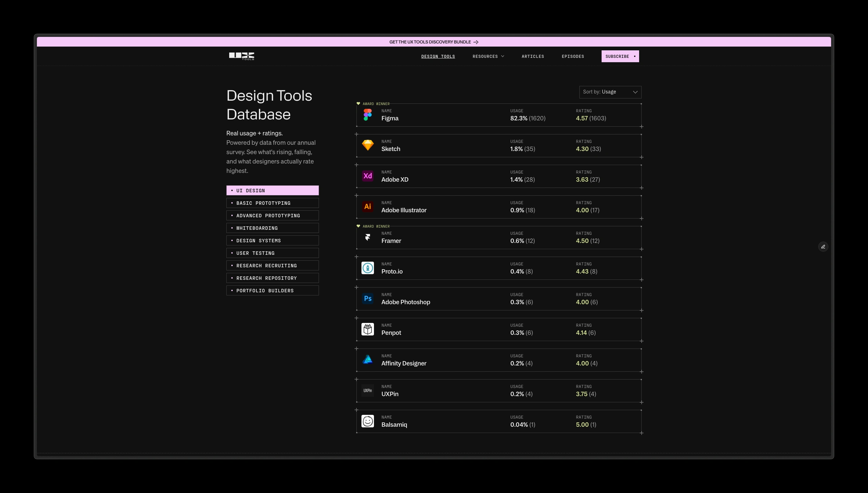Open the Proto.io tool name
Screen dimensions: 868x493
pos(392,272)
